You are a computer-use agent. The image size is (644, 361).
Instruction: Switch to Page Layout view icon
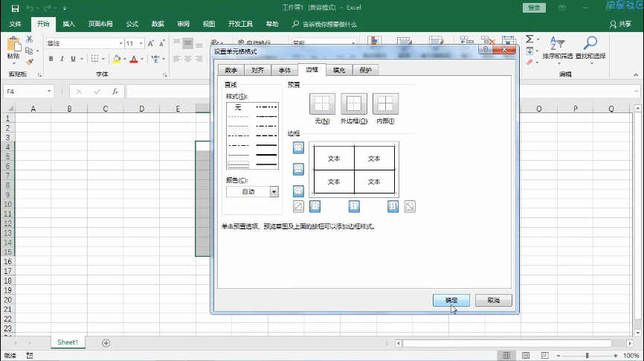[x=526, y=355]
